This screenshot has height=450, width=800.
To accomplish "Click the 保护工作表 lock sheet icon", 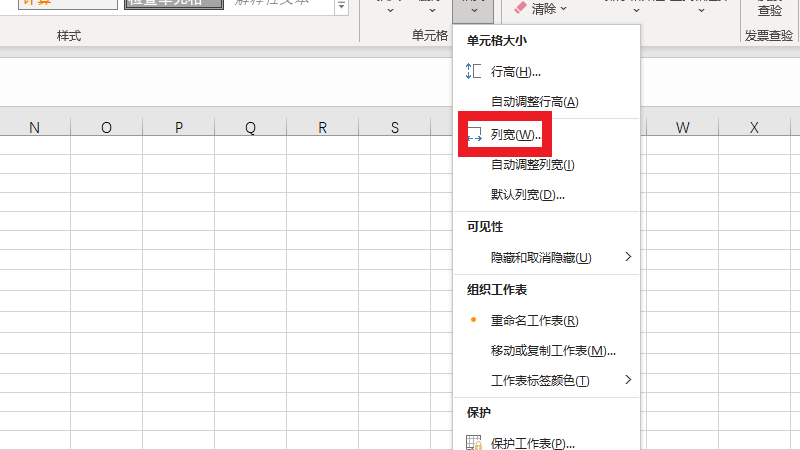I will point(474,443).
